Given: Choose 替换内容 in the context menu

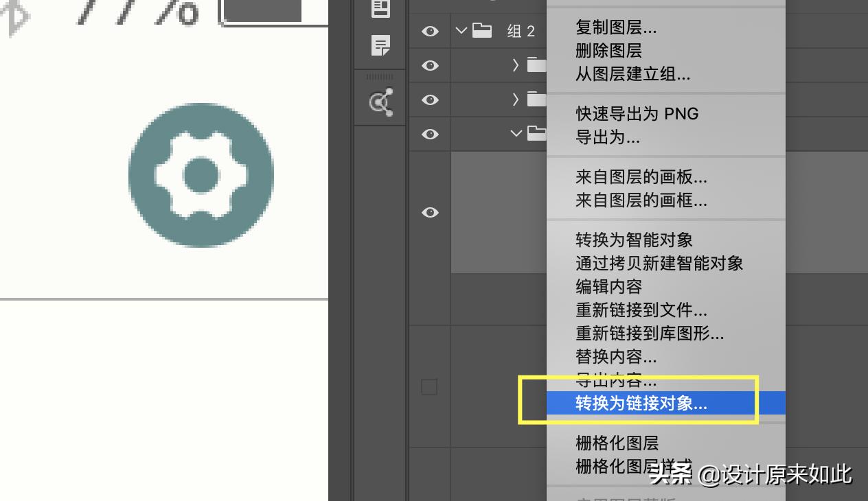Looking at the screenshot, I should click(615, 357).
